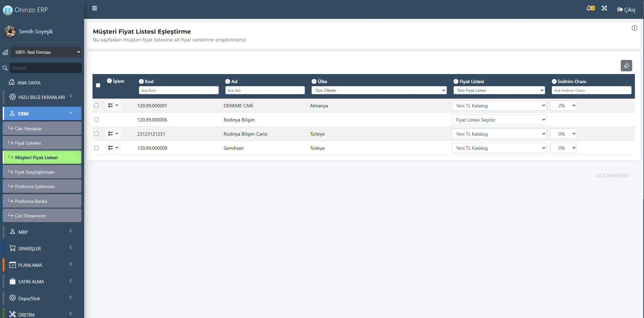This screenshot has height=318, width=644.
Task: Click the Çıkış logout link
Action: tap(626, 9)
